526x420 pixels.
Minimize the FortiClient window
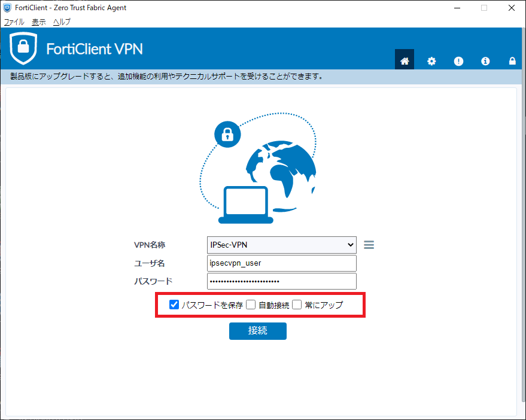(457, 8)
